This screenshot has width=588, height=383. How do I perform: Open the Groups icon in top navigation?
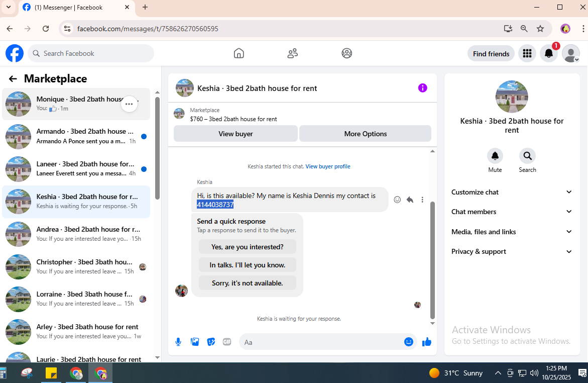pyautogui.click(x=347, y=53)
